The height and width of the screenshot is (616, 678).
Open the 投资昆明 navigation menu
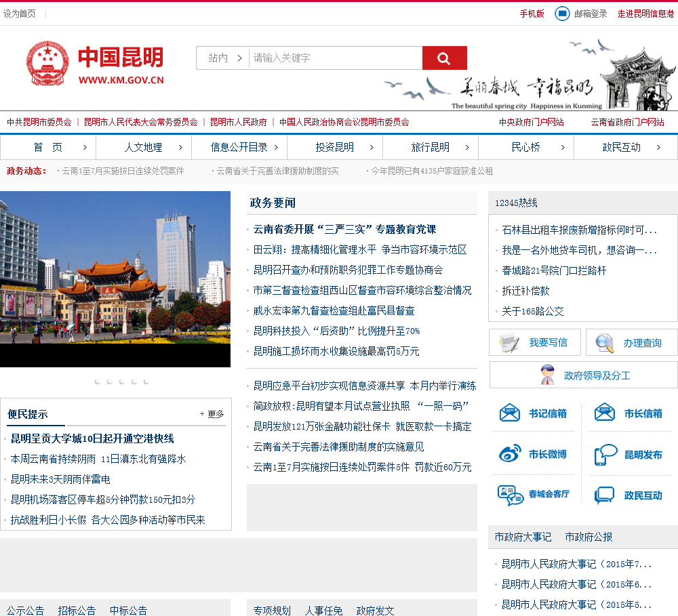tap(335, 148)
